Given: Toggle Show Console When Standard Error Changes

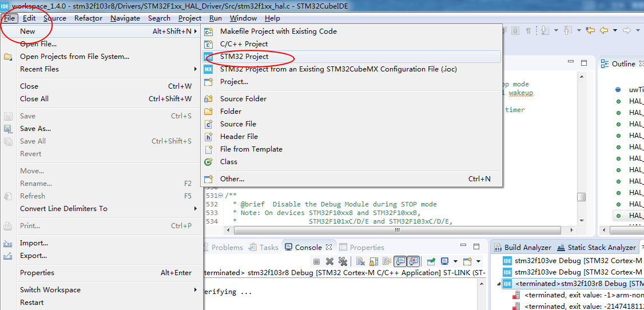Looking at the screenshot, I should tap(413, 261).
